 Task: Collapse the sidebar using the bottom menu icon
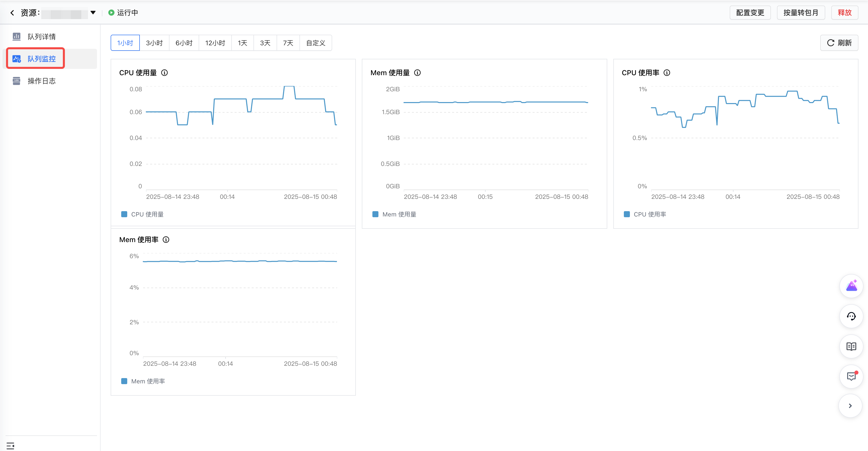[x=11, y=446]
